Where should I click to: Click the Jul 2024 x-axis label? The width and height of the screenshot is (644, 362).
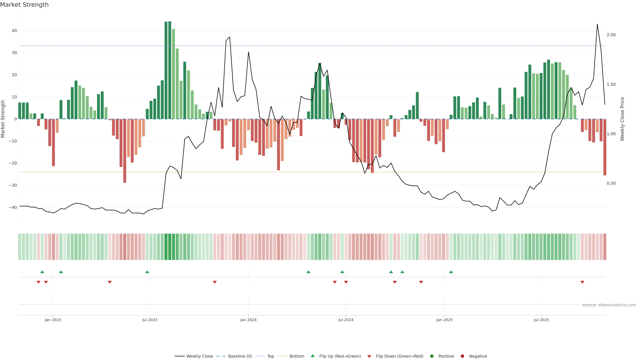tap(346, 320)
